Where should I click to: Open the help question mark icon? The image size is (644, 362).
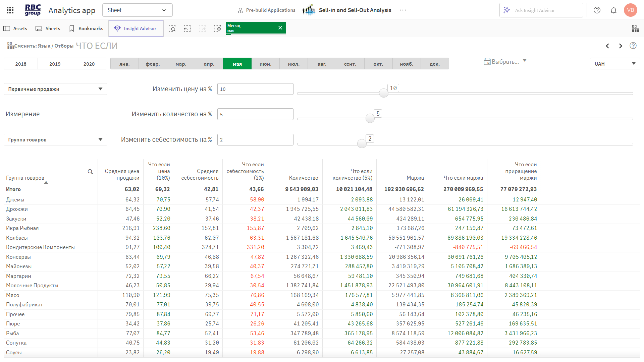pos(597,10)
